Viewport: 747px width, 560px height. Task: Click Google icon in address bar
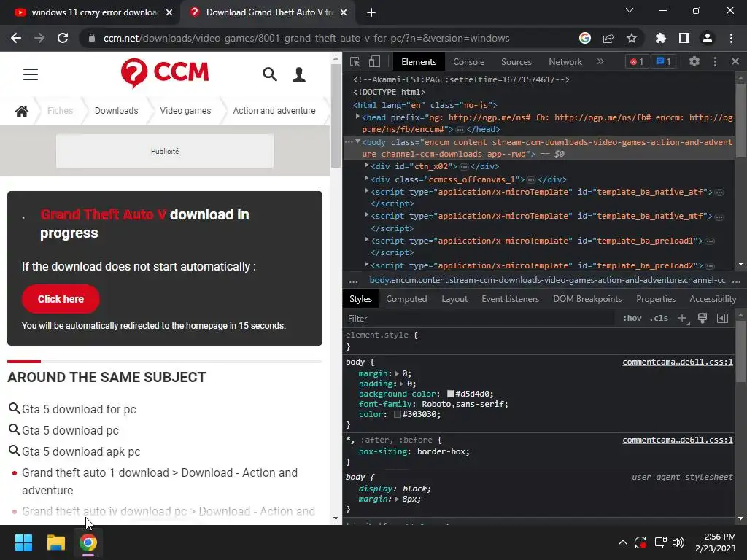point(585,38)
